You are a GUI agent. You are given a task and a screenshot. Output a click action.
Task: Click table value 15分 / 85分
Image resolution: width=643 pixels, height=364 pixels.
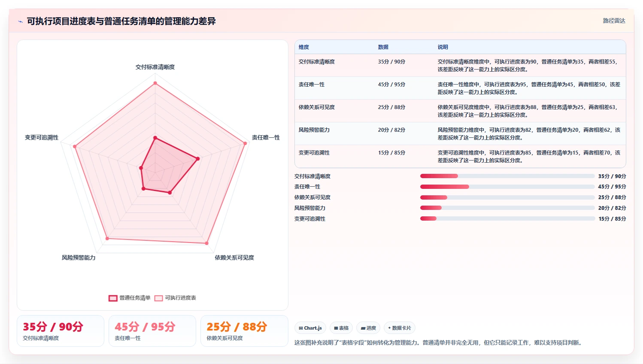(391, 153)
